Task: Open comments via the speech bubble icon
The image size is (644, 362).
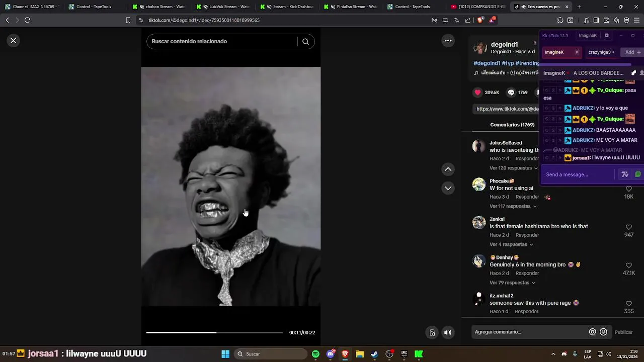Action: point(511,93)
